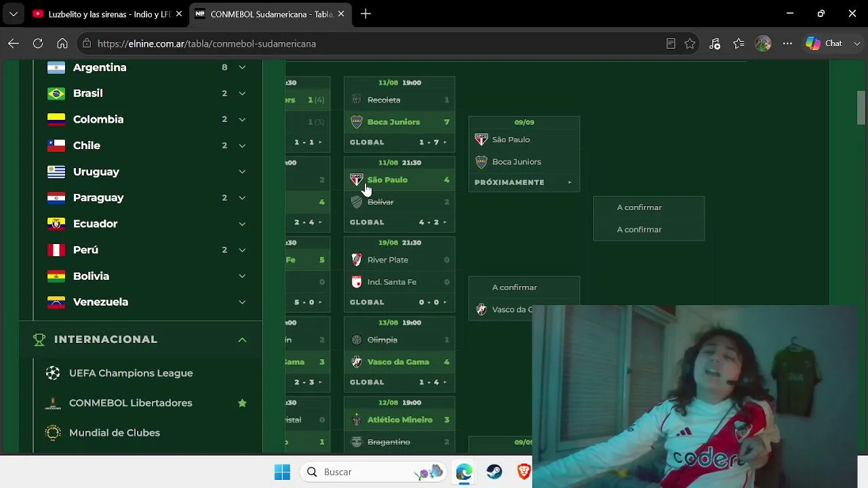Open the browser home page

click(62, 43)
